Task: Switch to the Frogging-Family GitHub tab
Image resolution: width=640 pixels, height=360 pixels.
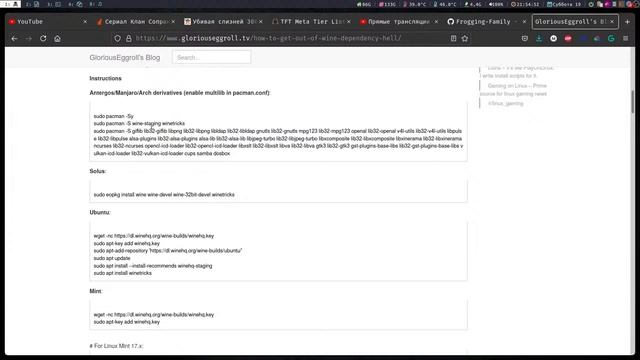Action: (x=487, y=22)
